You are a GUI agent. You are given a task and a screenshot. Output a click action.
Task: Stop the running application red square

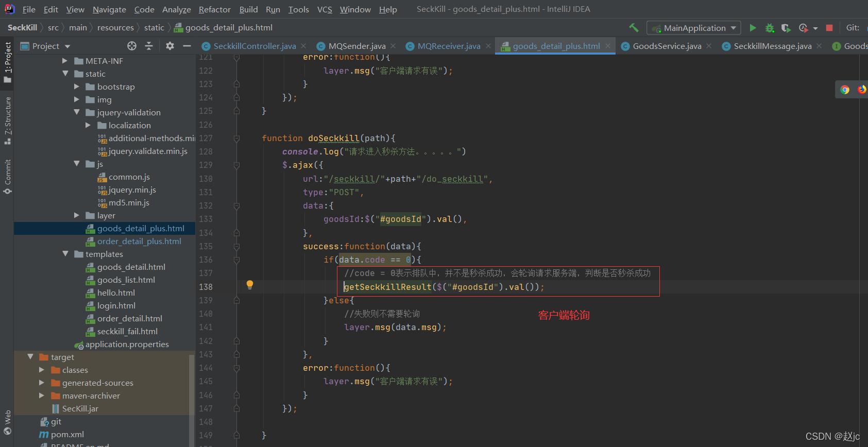click(x=829, y=28)
